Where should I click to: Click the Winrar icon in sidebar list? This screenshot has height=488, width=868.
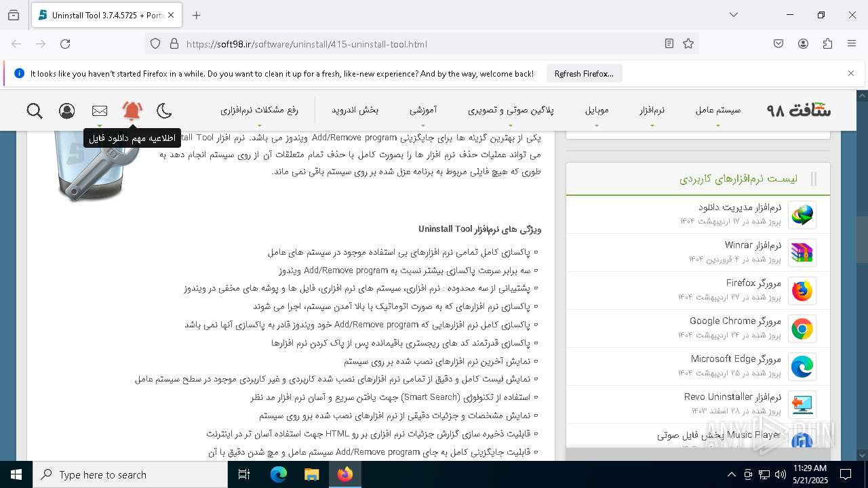(x=802, y=253)
